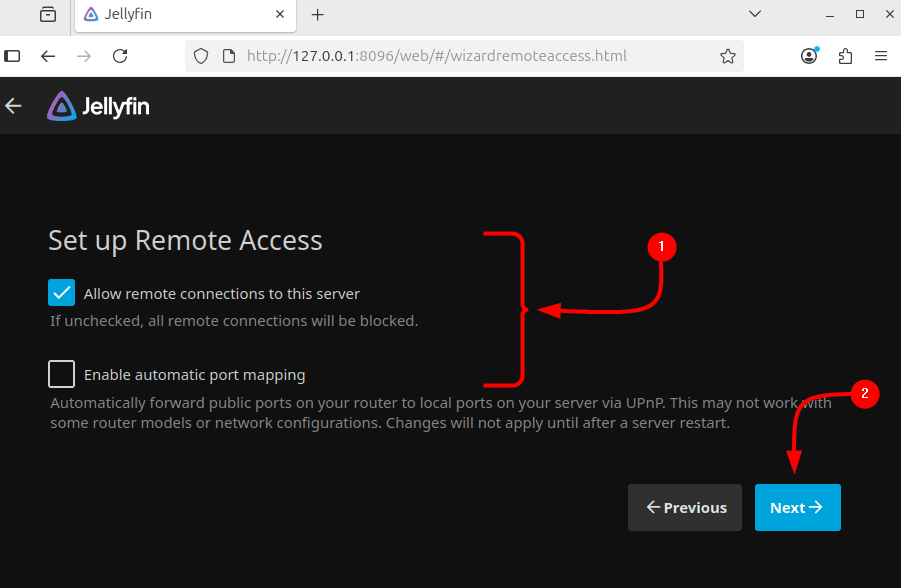Open the Firefox hamburger application menu
This screenshot has height=588, width=901.
881,56
